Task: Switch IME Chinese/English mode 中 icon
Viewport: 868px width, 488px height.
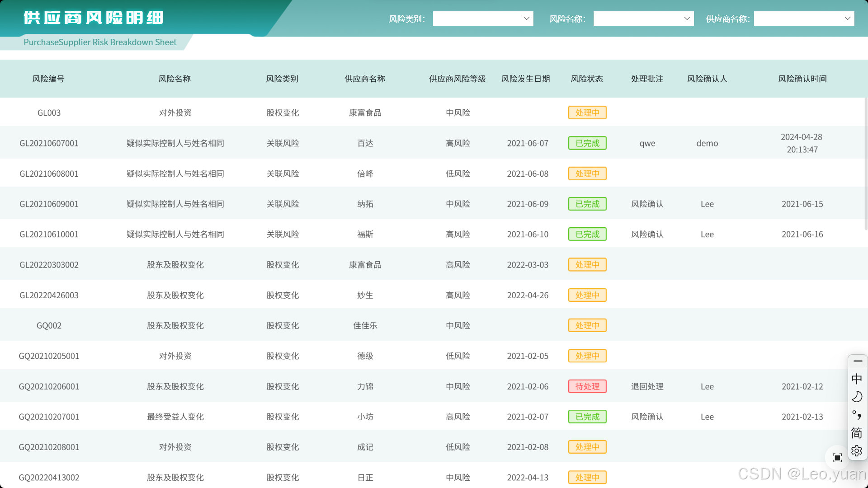Action: click(857, 379)
